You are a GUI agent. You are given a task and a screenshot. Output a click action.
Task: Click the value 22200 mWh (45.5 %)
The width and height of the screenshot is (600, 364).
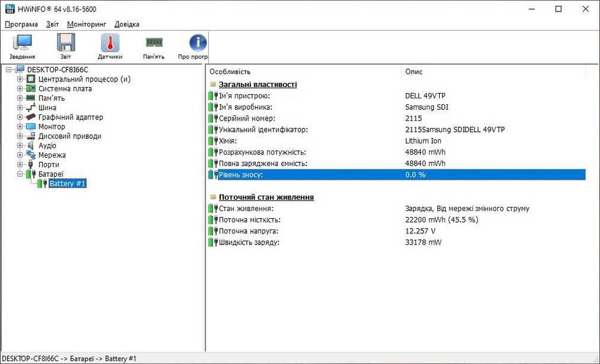tap(442, 220)
